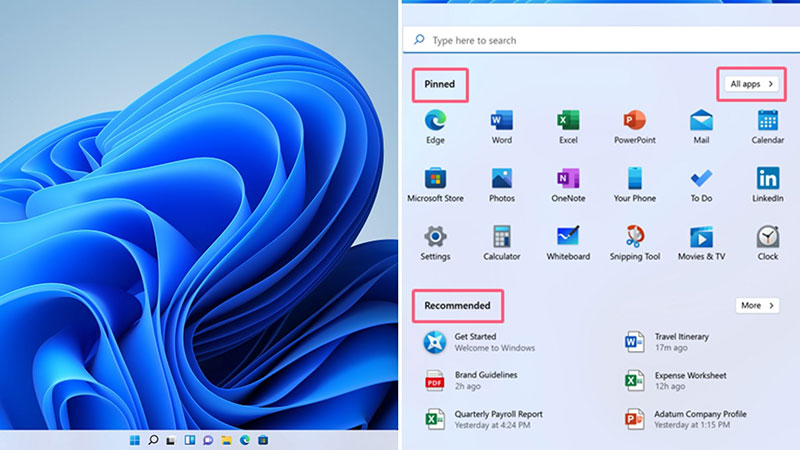Launch Word from the pinned apps
The image size is (800, 450).
[x=502, y=127]
